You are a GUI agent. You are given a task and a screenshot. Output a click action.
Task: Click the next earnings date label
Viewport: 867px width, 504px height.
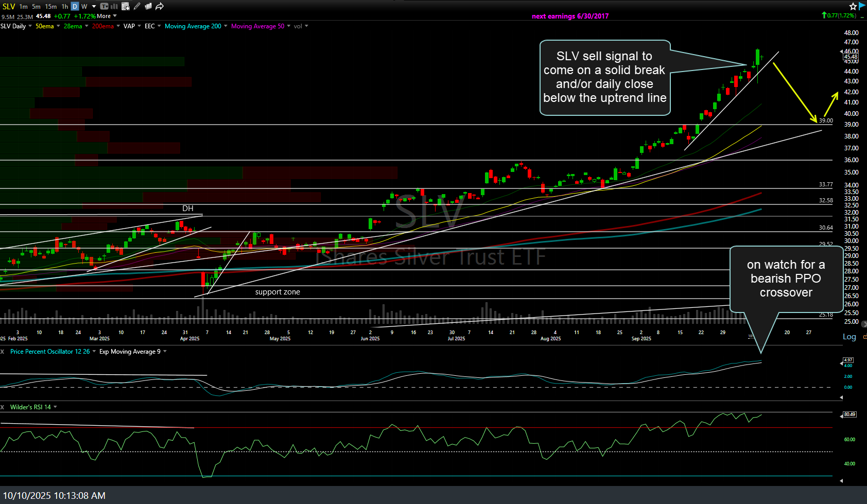[570, 16]
